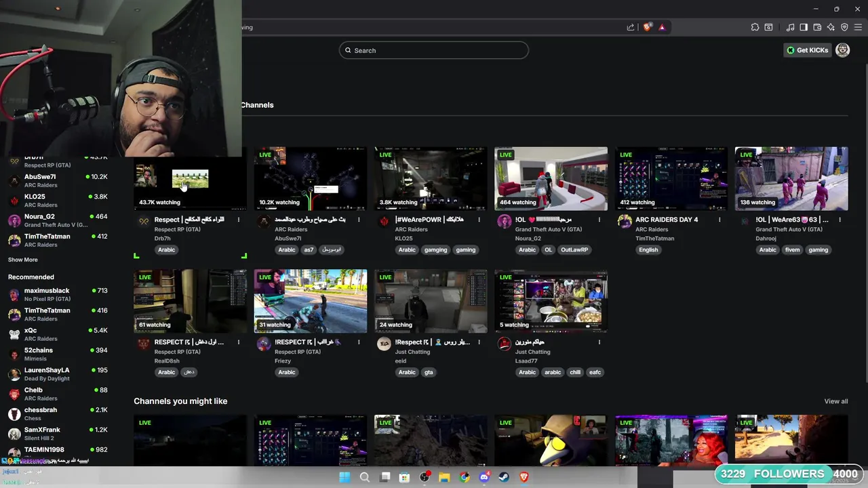Expand the sidebar with Show More
This screenshot has width=868, height=488.
tap(23, 260)
